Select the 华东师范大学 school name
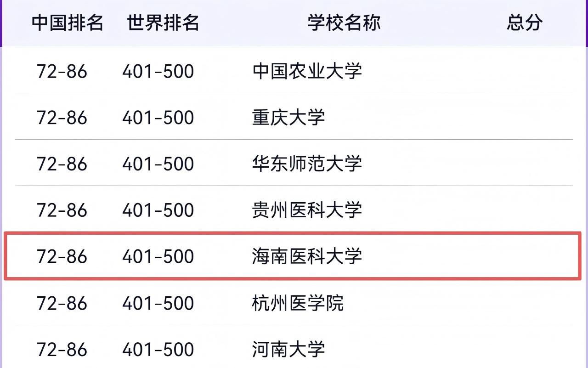The width and height of the screenshot is (588, 368). 307,164
